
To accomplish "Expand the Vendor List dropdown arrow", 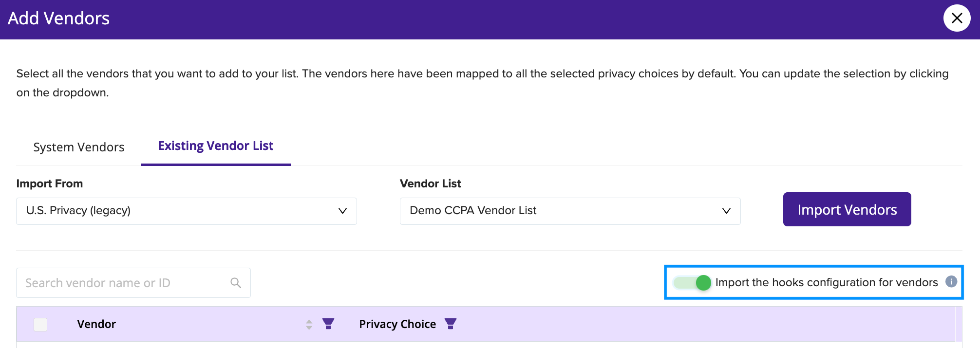I will [x=726, y=211].
